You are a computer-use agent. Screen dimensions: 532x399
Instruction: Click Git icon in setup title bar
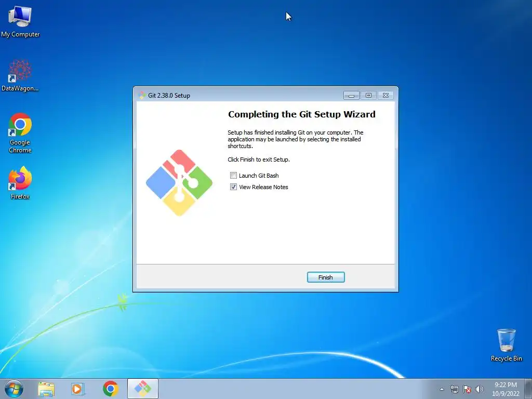click(142, 96)
